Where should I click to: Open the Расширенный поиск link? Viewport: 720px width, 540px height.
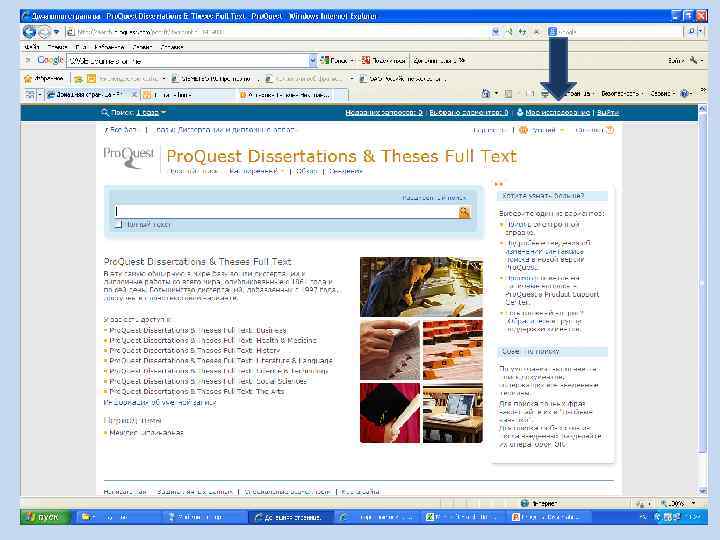[x=434, y=197]
